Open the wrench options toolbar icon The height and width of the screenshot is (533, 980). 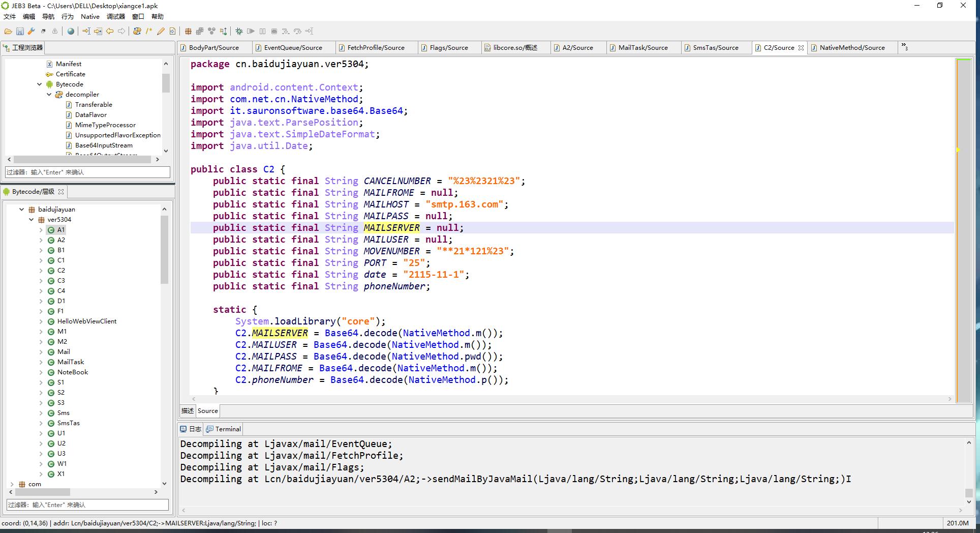pyautogui.click(x=32, y=32)
